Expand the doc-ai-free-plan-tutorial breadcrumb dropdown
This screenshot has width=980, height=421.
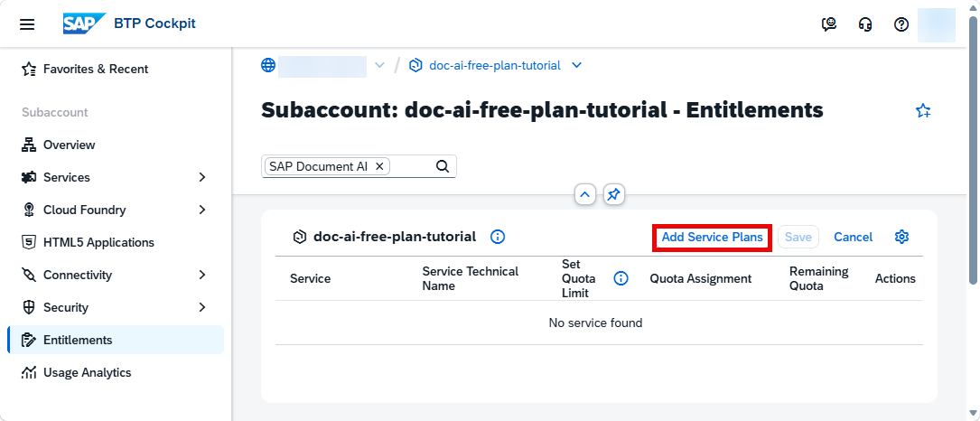click(577, 65)
